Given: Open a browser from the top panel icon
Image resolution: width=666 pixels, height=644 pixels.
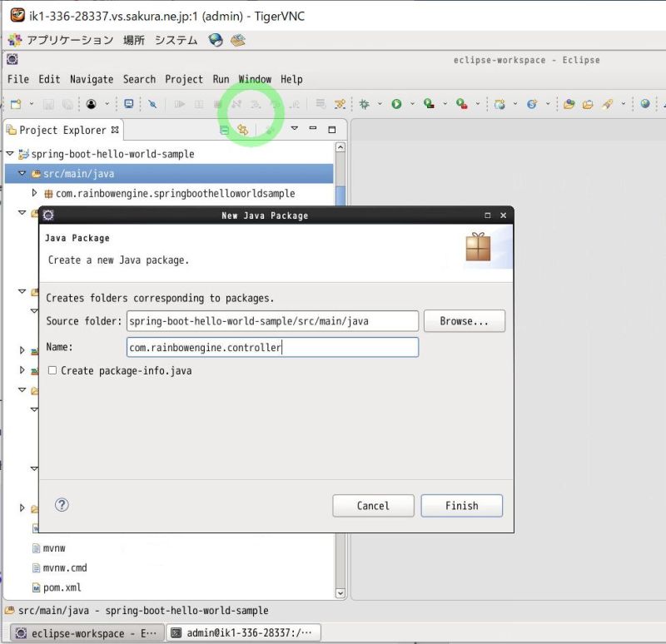Looking at the screenshot, I should [x=215, y=39].
